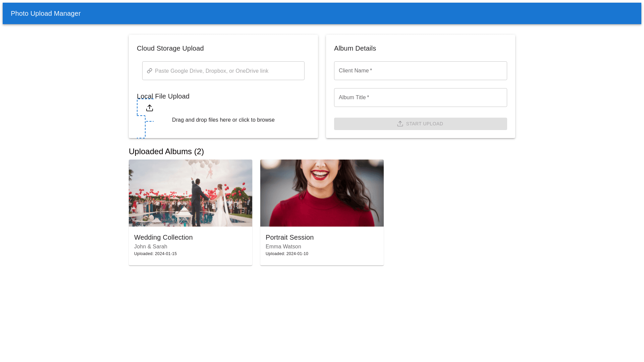Click the Uploaded Albums (2) heading
This screenshot has height=362, width=644.
(166, 152)
